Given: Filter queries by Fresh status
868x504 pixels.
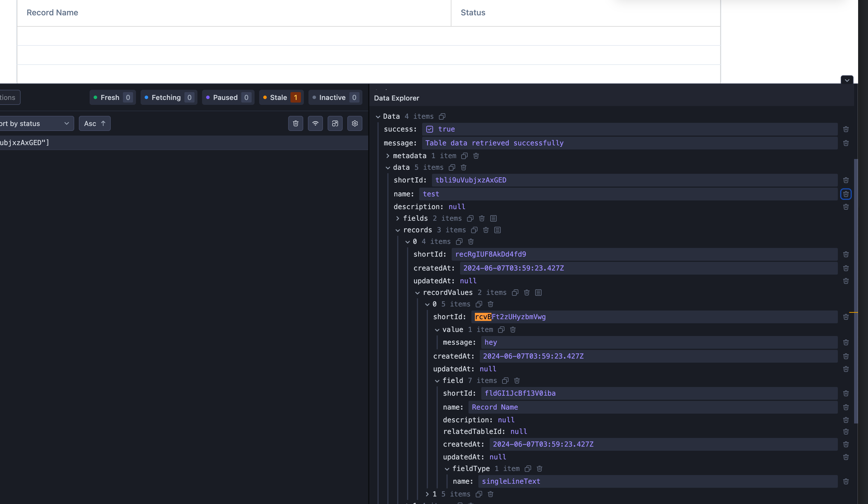Looking at the screenshot, I should [x=113, y=98].
